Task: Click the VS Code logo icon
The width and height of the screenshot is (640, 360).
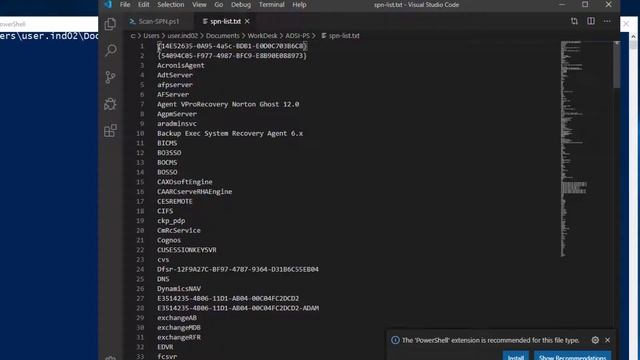Action: tap(108, 4)
